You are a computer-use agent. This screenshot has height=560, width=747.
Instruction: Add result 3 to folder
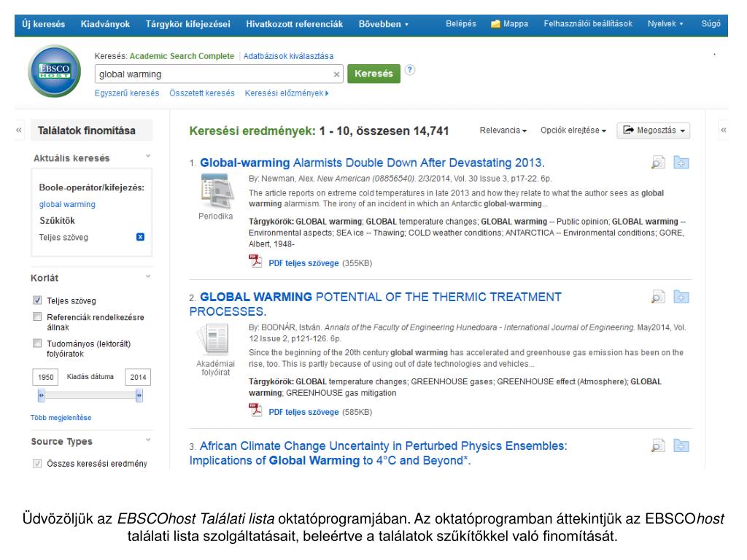pos(681,446)
